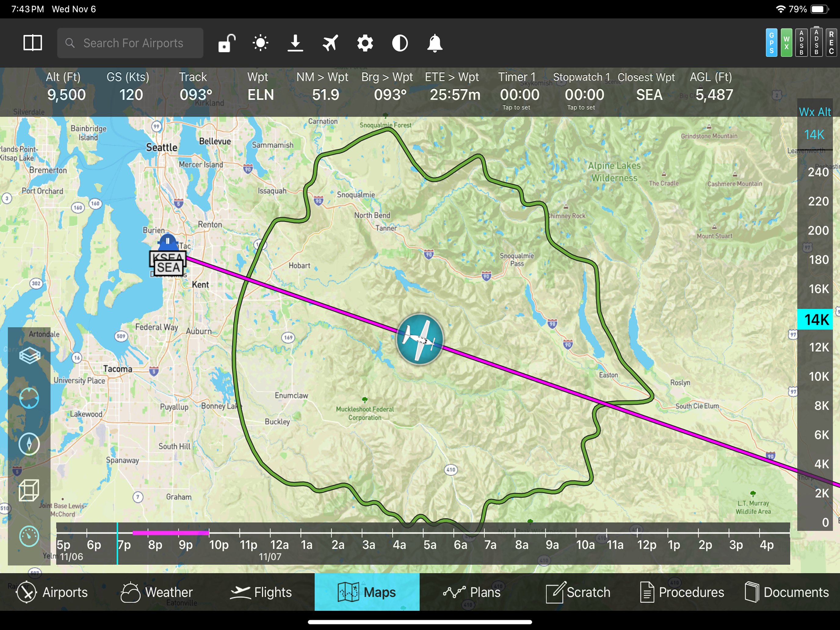Switch to the Plans tab

(472, 592)
